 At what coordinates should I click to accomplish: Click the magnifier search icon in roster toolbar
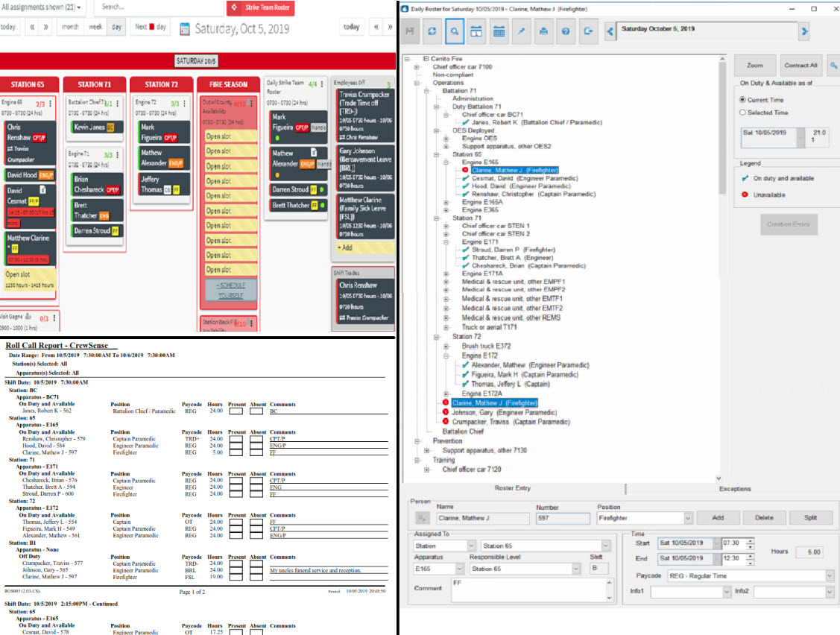coord(455,31)
